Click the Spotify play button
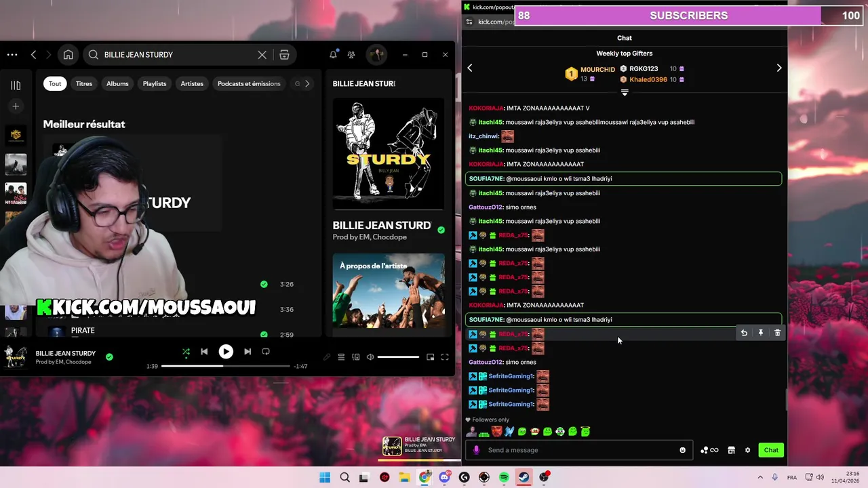 [226, 352]
